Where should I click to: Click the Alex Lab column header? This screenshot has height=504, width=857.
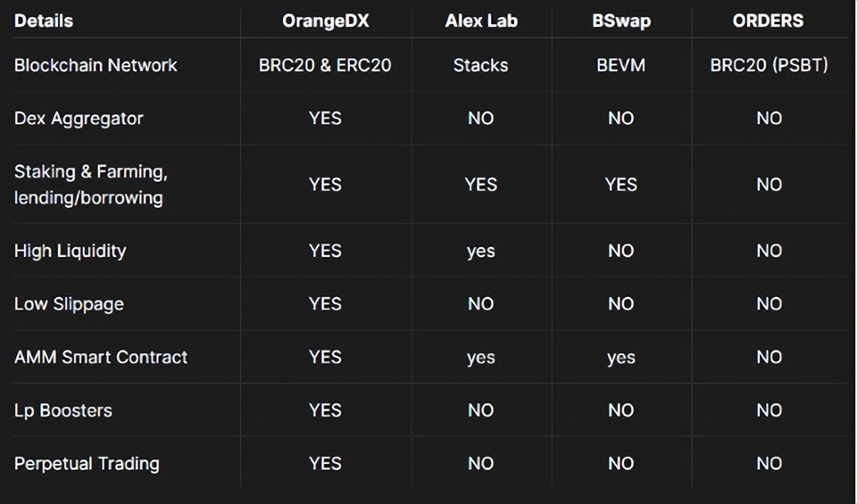[480, 21]
